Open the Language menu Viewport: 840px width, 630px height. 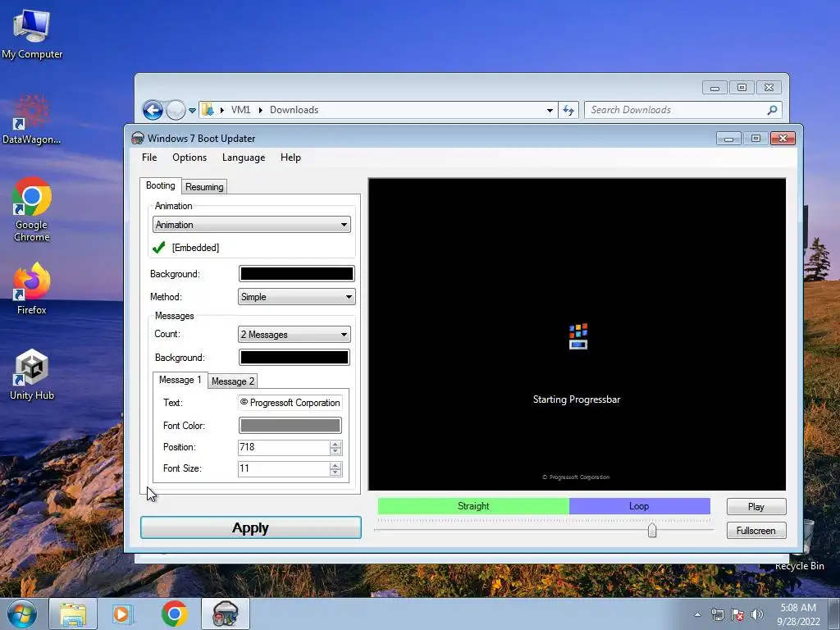click(244, 157)
